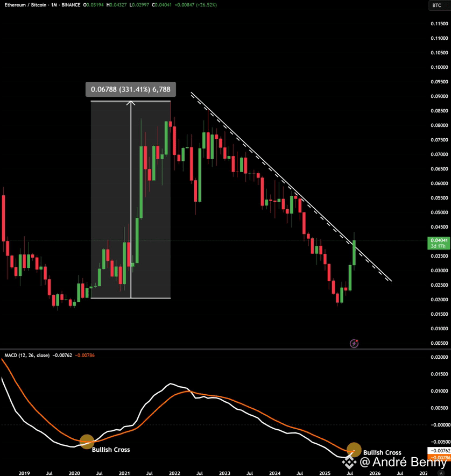Viewport: 451px width, 476px height.
Task: Open the 'MACD (12, 26, close)' indicator legend
Action: (x=27, y=355)
